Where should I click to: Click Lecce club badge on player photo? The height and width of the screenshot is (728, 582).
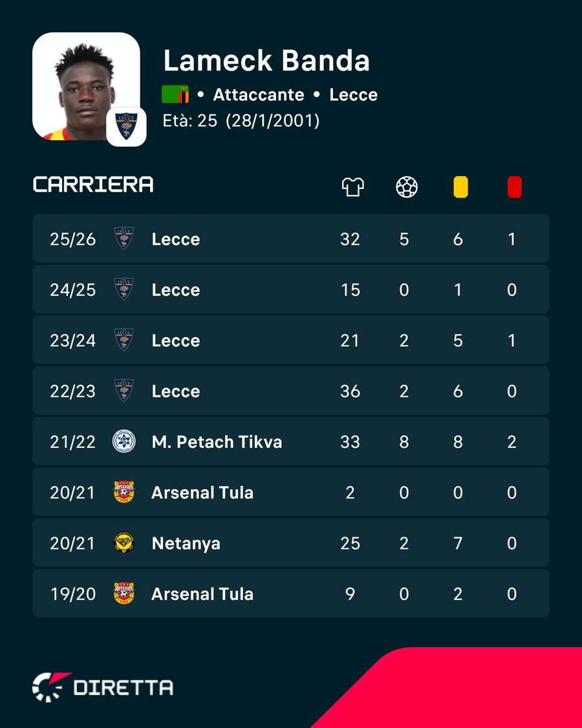[126, 126]
